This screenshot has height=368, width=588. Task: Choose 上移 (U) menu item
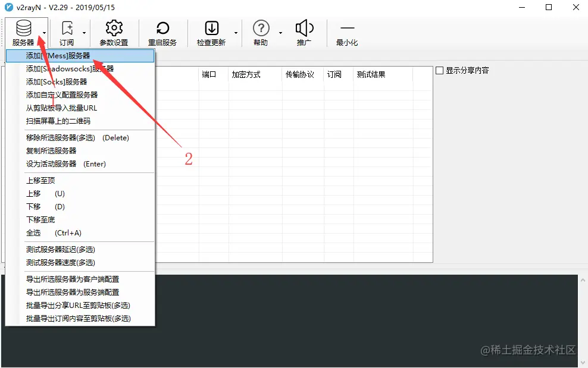click(x=80, y=194)
